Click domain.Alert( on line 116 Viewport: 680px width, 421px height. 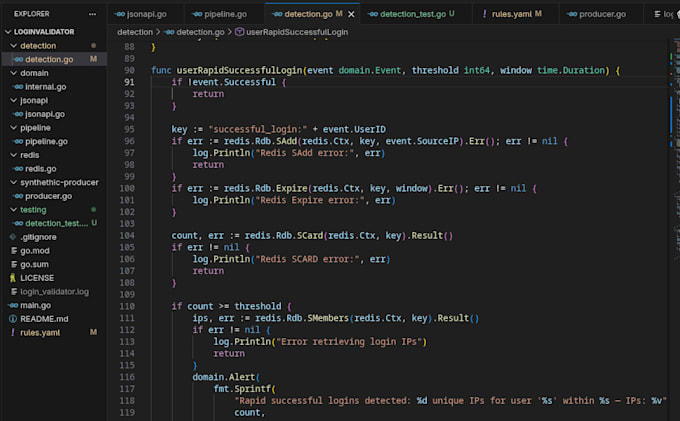coord(226,377)
